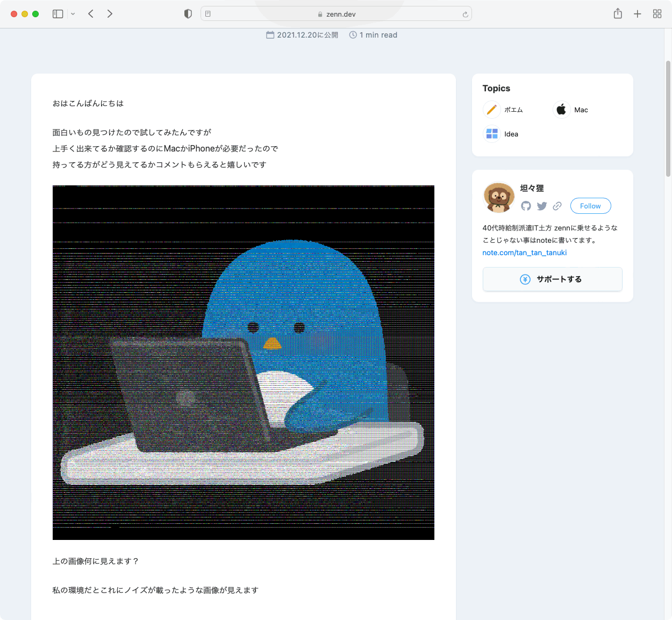Viewport: 672px width, 620px height.
Task: Click the おはこんばんにちは greeting line
Action: click(x=88, y=103)
